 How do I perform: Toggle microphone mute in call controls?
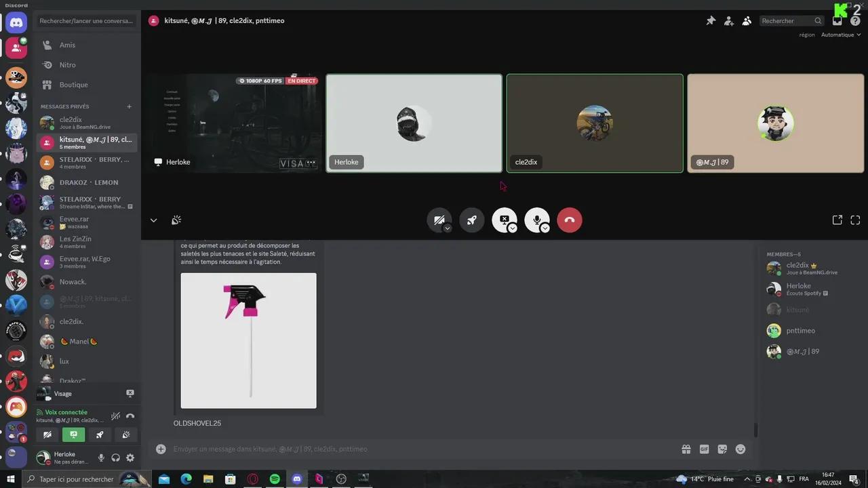536,219
